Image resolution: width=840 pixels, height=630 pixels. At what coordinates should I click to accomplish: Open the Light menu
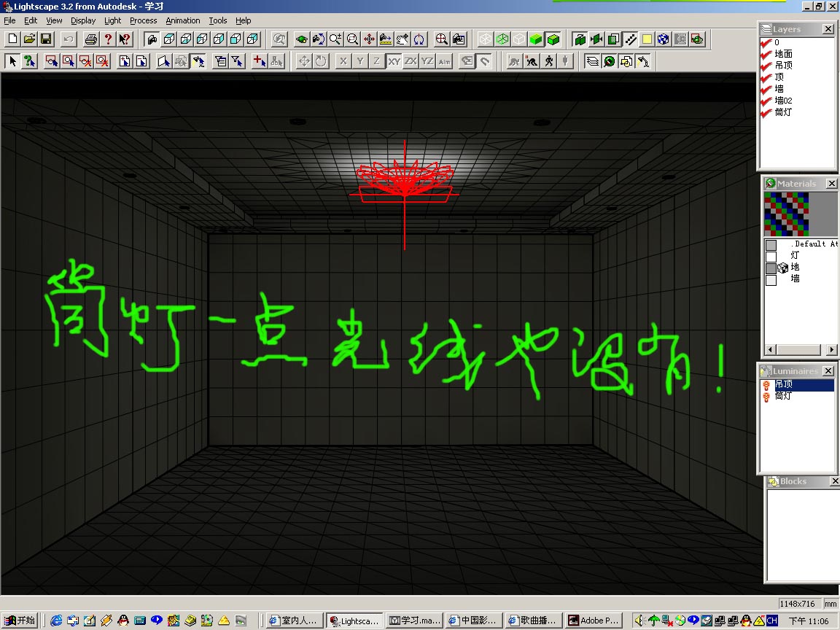[112, 20]
